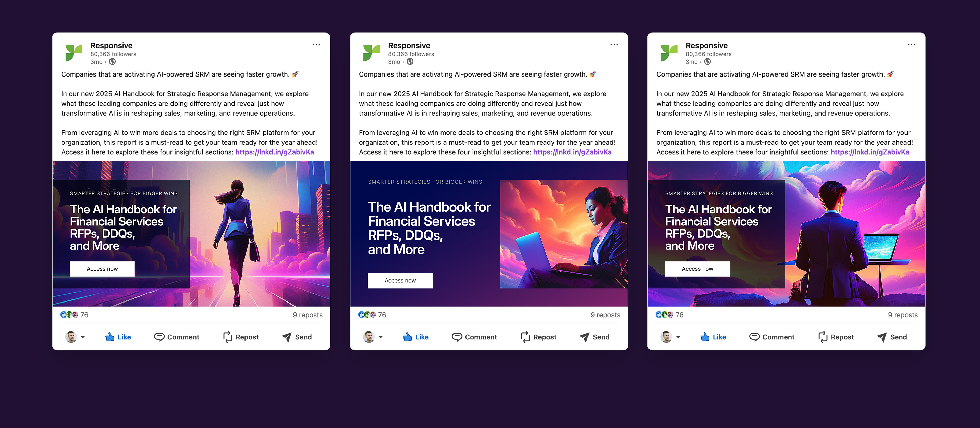Expand profile switcher arrow on middle post
The height and width of the screenshot is (428, 980).
tap(381, 337)
